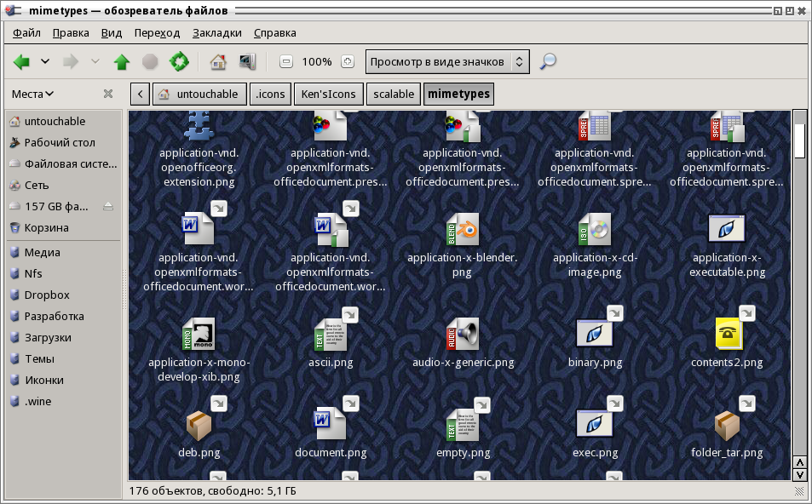This screenshot has width=812, height=504.
Task: Expand the Места sidebar selector
Action: click(x=32, y=94)
